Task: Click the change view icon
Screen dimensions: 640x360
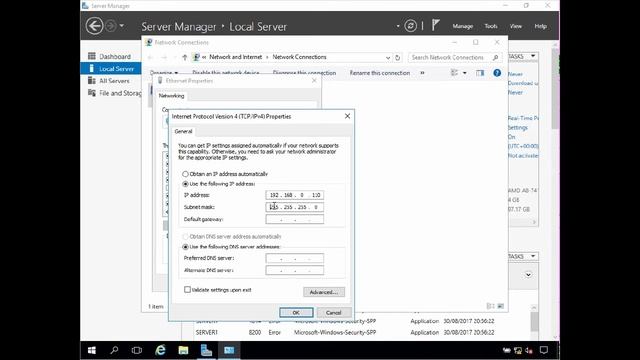Action: [454, 73]
